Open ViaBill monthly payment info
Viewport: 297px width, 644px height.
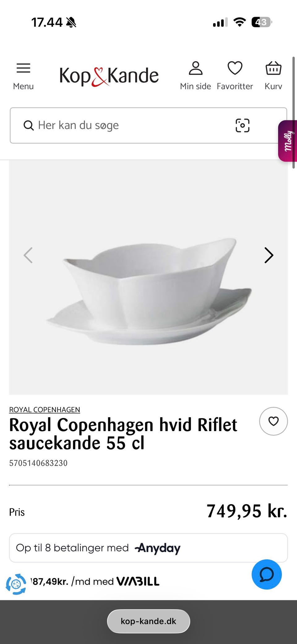tap(95, 581)
